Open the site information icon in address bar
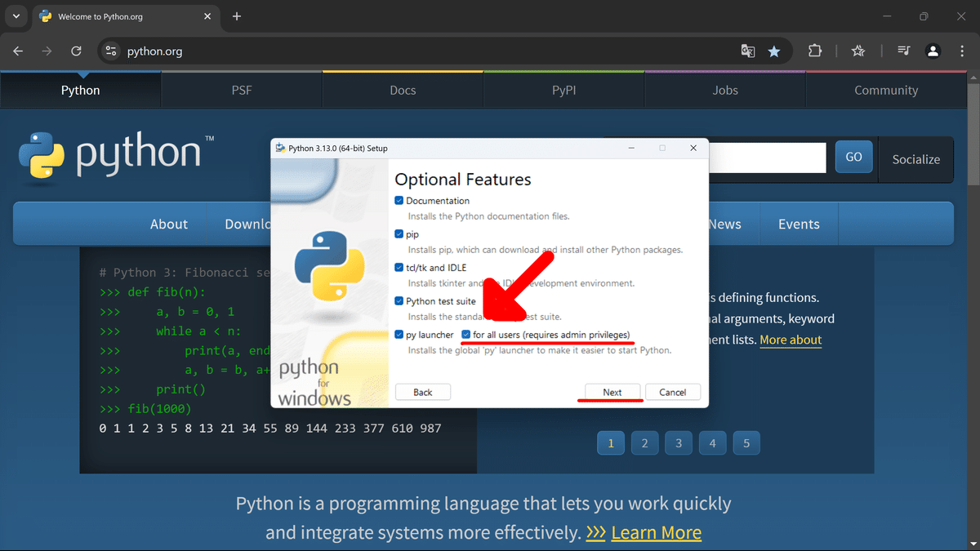Screen dimensions: 980x551 112,51
